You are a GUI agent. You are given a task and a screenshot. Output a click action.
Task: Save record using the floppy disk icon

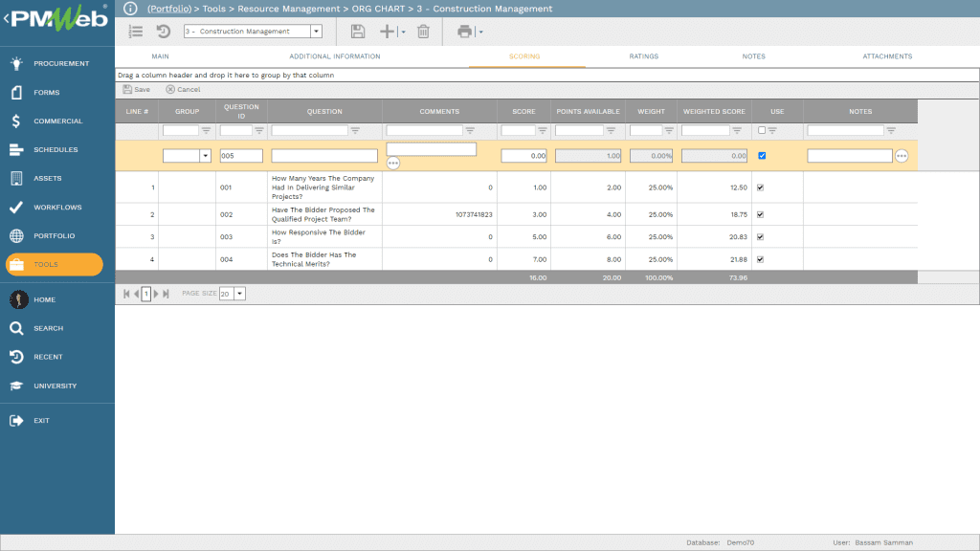[x=358, y=32]
